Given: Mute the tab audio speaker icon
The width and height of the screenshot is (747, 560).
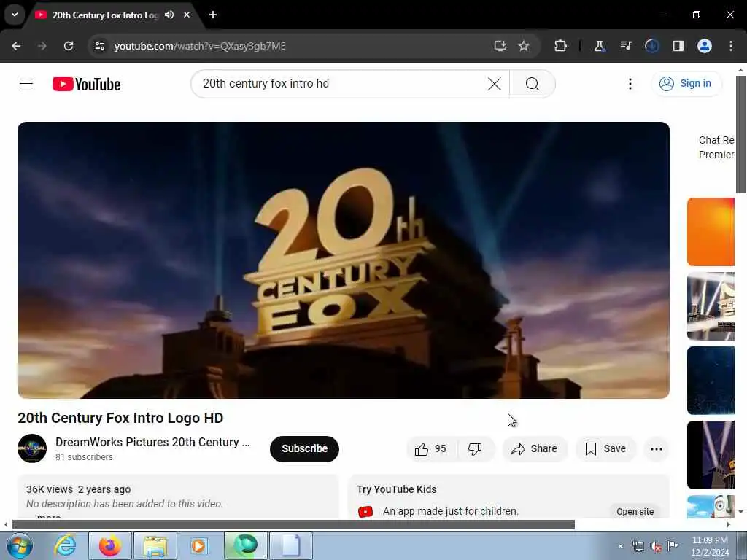Looking at the screenshot, I should click(169, 15).
